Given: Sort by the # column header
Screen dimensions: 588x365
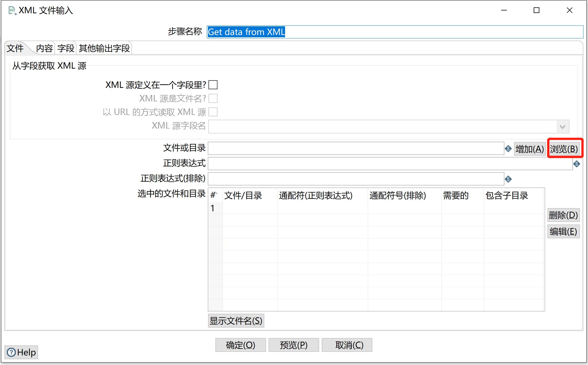Looking at the screenshot, I should tap(215, 195).
